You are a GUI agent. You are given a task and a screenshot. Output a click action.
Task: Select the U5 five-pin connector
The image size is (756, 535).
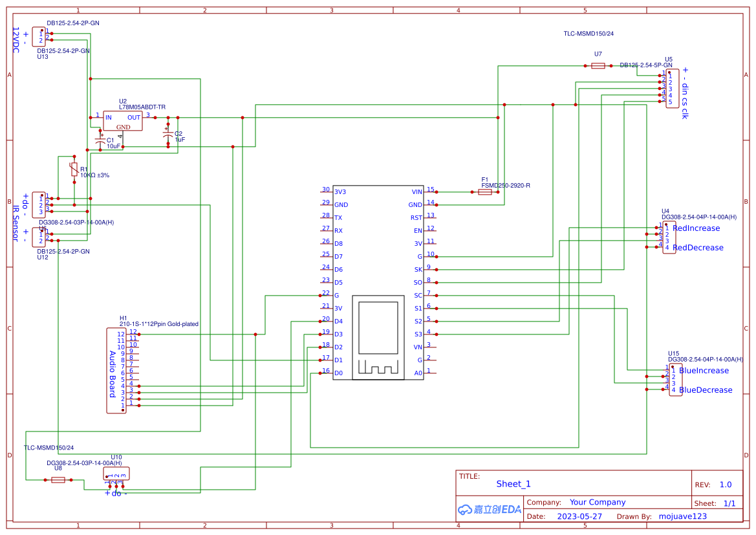[x=672, y=88]
